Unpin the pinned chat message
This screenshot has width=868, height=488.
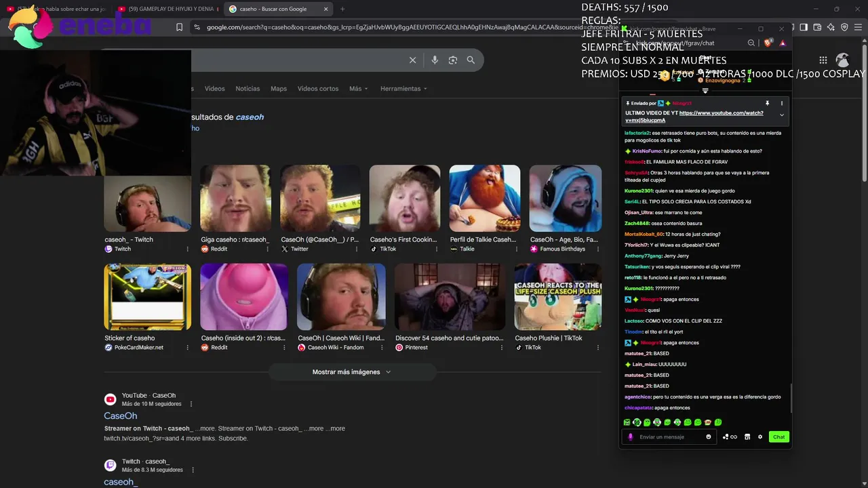(x=768, y=103)
